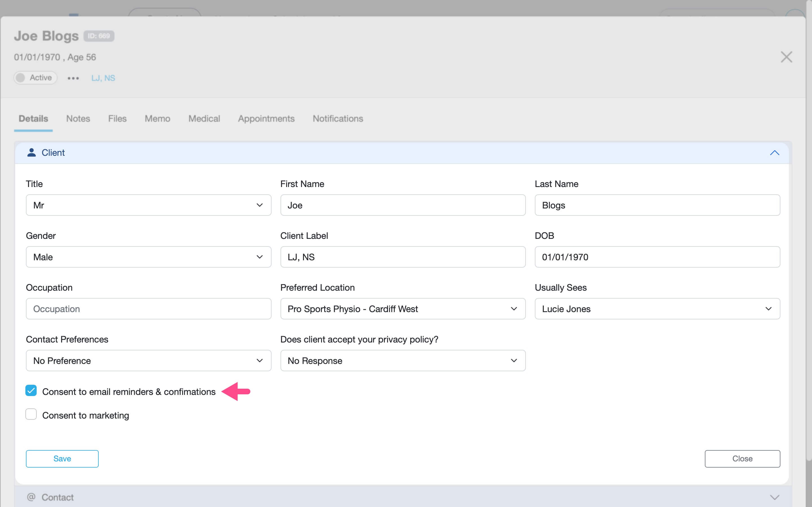The image size is (812, 507).
Task: Expand the Contact section
Action: click(775, 497)
